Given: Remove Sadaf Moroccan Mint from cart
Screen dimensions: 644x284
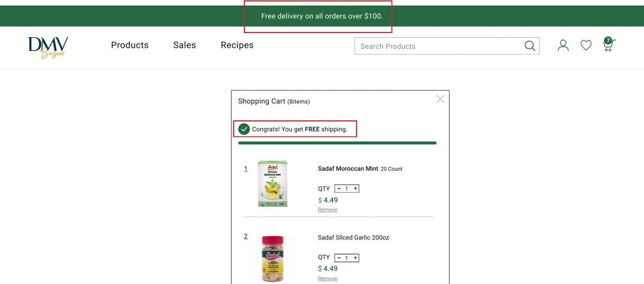Looking at the screenshot, I should pyautogui.click(x=328, y=210).
